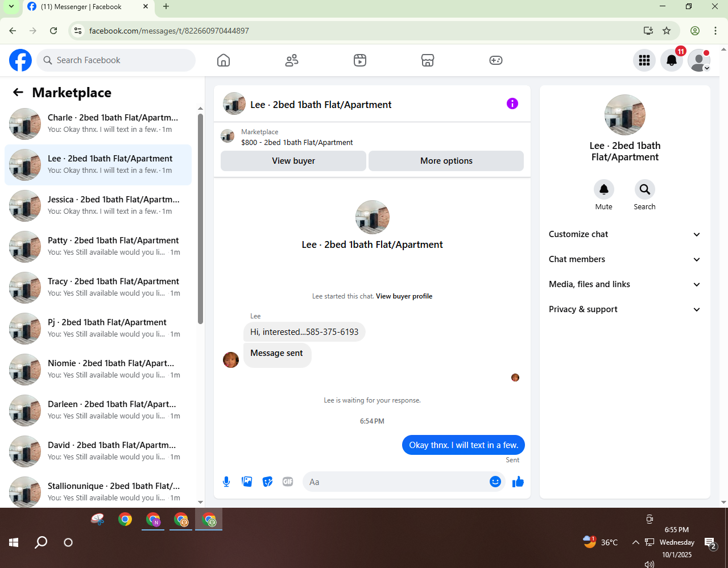Viewport: 728px width, 568px height.
Task: Expand Media, files and links section
Action: [625, 284]
